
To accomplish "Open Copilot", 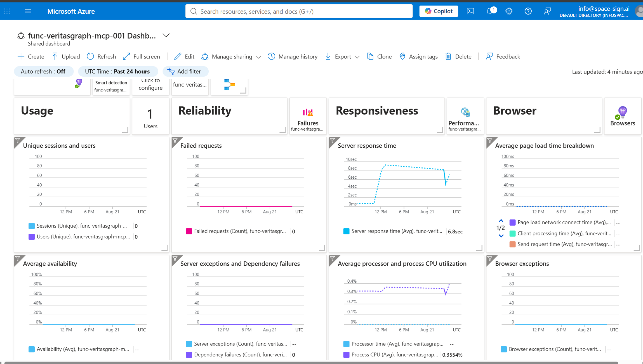I will [439, 11].
